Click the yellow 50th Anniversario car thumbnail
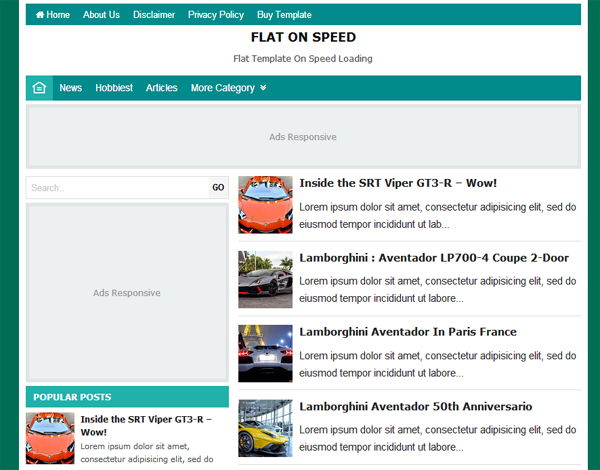 point(265,428)
